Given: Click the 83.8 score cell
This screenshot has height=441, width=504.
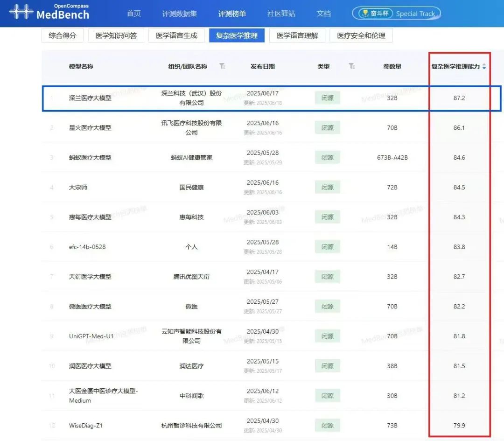Looking at the screenshot, I should point(459,247).
